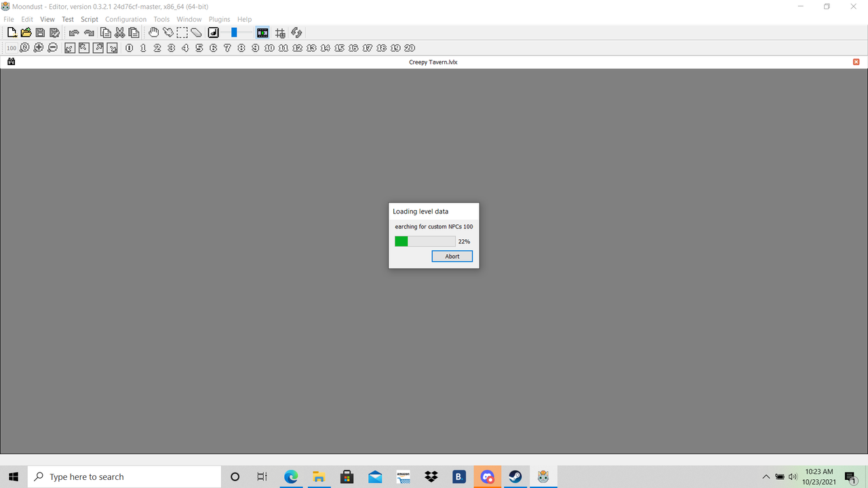Toggle the grid snapping icon
Screen dimensions: 868x488
pyautogui.click(x=280, y=33)
